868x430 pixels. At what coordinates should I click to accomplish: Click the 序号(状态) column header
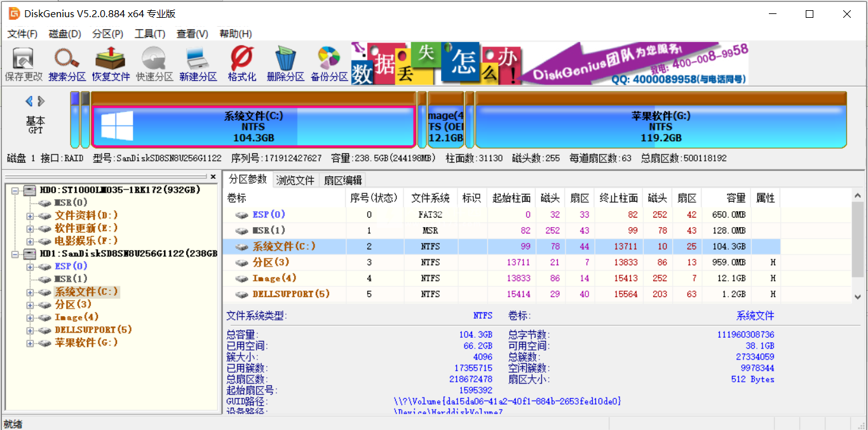(x=374, y=198)
